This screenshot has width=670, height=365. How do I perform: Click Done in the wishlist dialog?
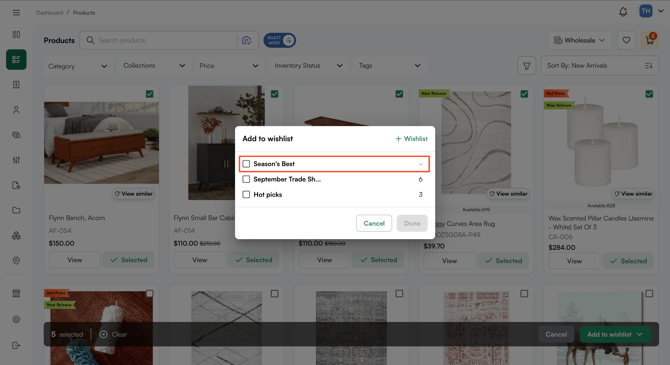pyautogui.click(x=412, y=223)
